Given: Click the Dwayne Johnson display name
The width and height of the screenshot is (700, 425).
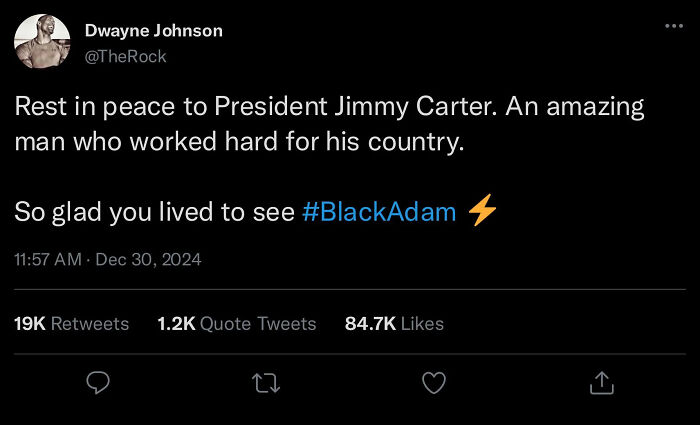Looking at the screenshot, I should 153,31.
